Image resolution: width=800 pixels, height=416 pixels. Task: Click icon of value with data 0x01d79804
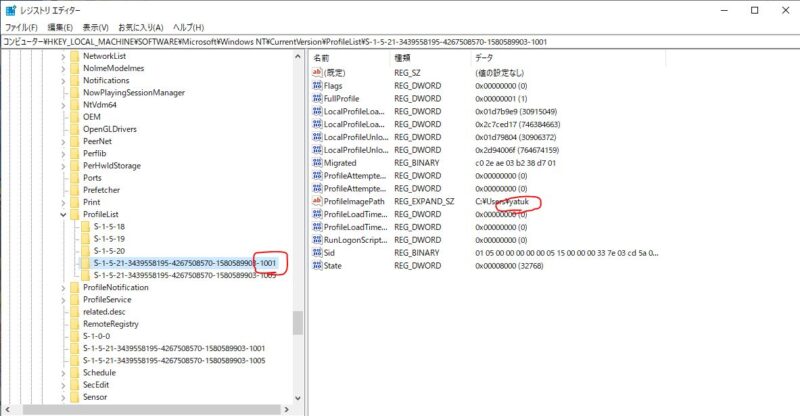[x=317, y=137]
